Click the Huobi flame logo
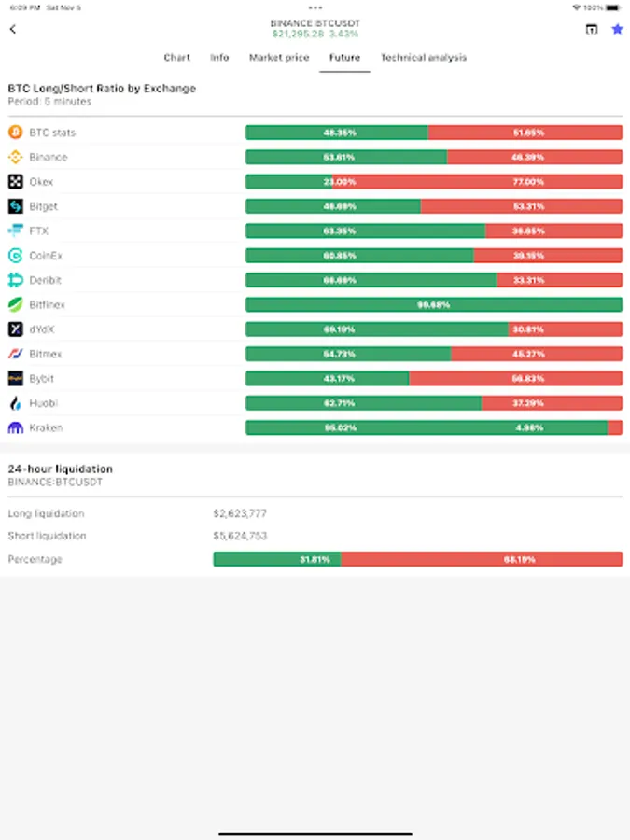The image size is (630, 840). [15, 403]
